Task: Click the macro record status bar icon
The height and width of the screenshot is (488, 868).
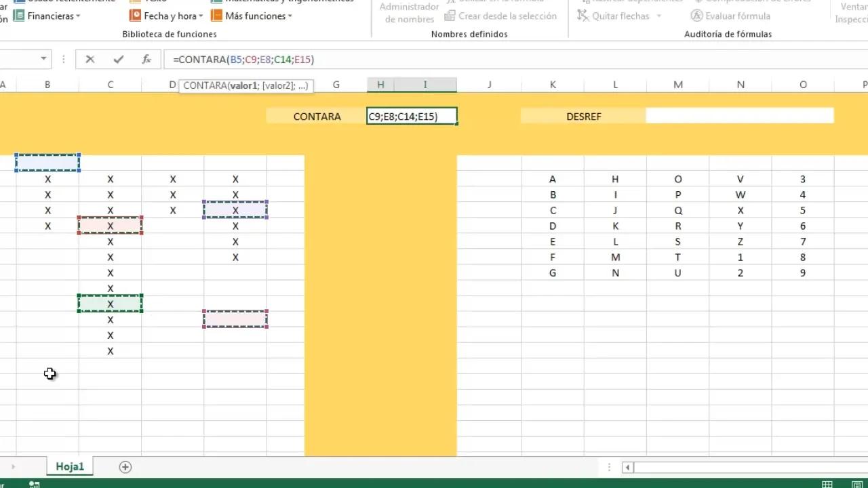Action: point(34,484)
